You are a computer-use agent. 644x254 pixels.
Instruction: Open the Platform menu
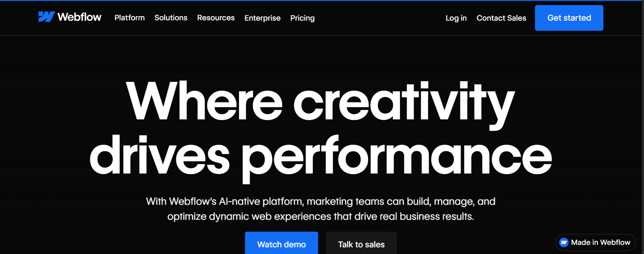(130, 18)
